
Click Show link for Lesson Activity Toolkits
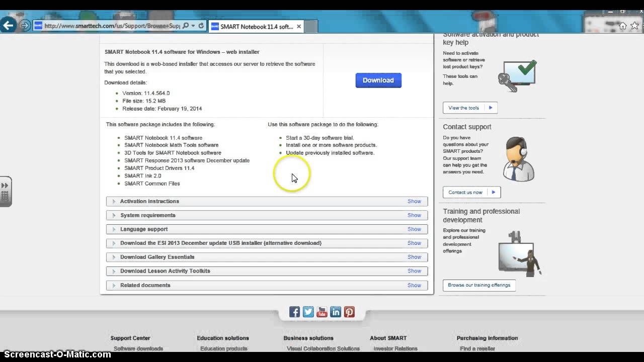click(x=414, y=271)
